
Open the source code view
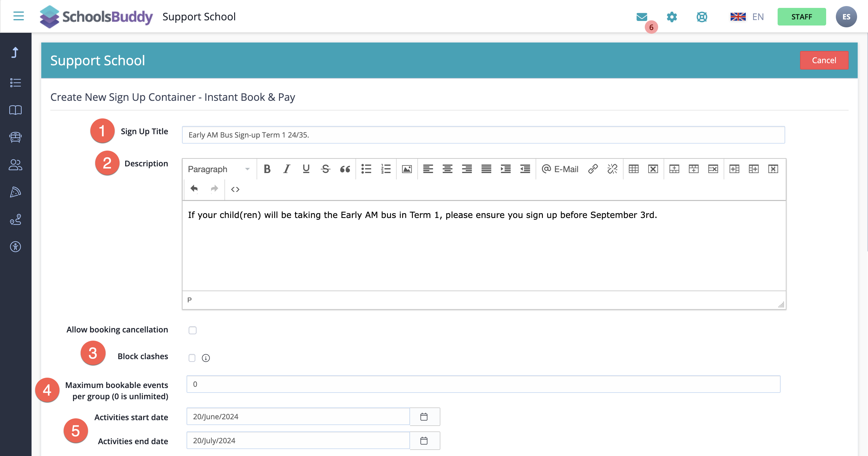click(x=235, y=189)
